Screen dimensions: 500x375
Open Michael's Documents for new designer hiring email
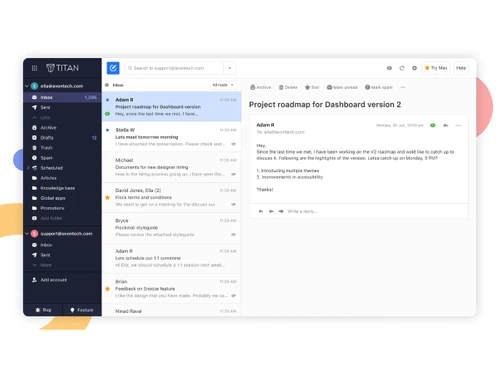(172, 167)
